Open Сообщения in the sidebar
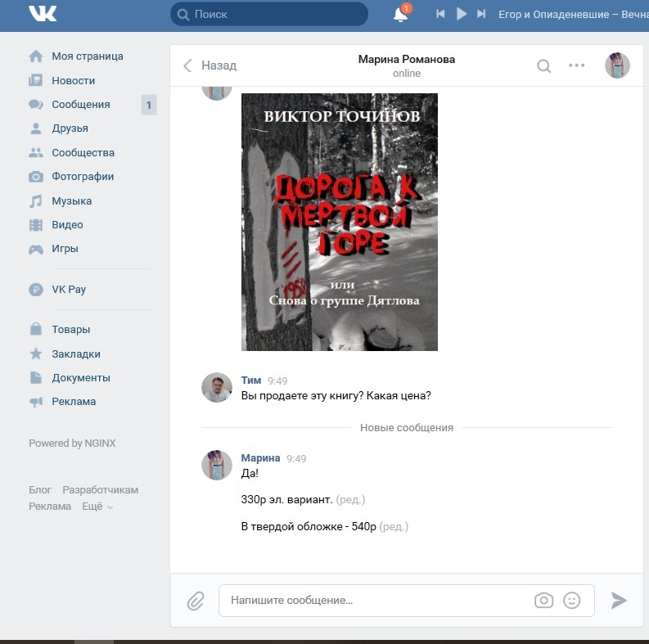Viewport: 649px width, 644px height. (80, 105)
